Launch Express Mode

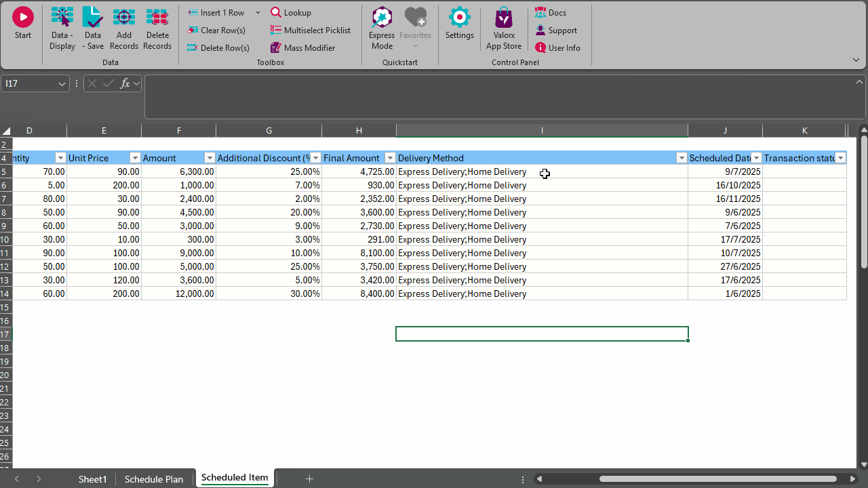coord(382,18)
